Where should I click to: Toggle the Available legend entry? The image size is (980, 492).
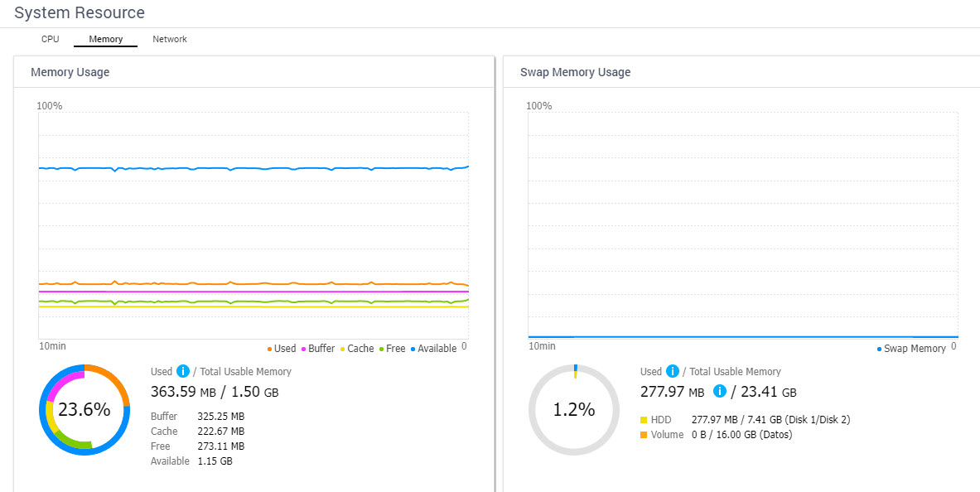pos(433,349)
